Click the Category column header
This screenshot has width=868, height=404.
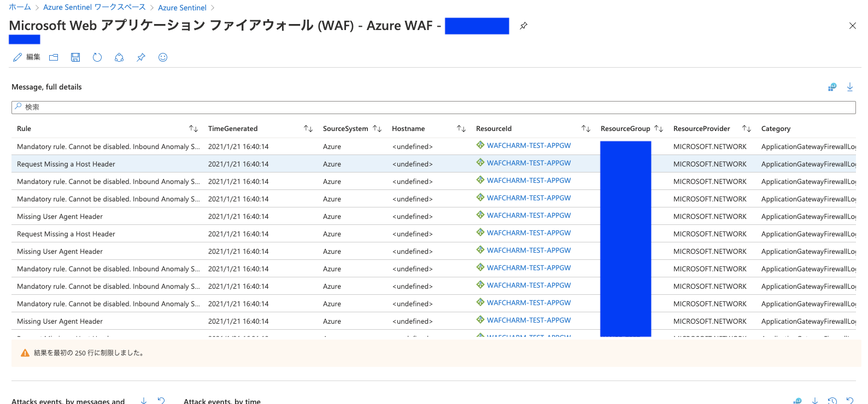pos(776,129)
